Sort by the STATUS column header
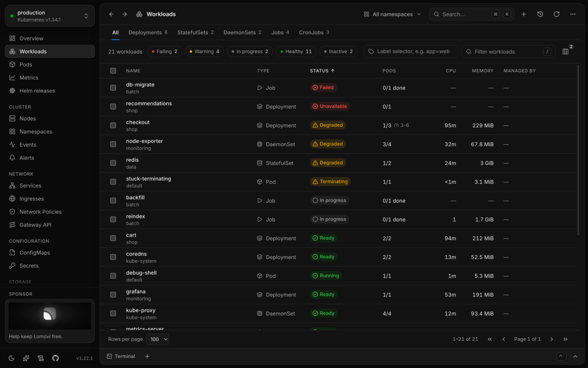 coord(322,71)
